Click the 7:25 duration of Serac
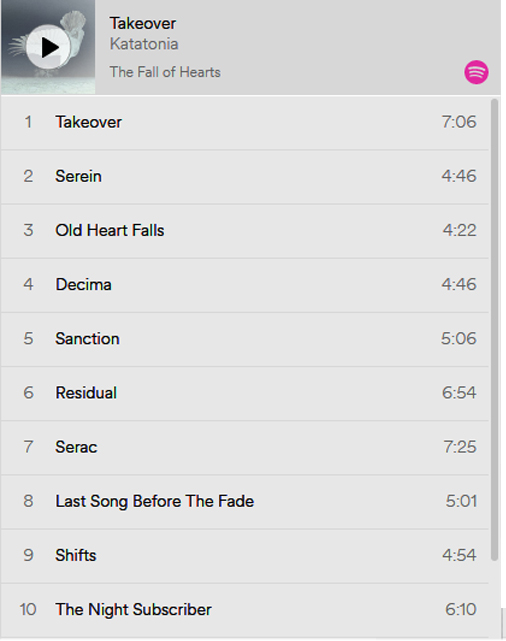The width and height of the screenshot is (506, 641). point(460,447)
